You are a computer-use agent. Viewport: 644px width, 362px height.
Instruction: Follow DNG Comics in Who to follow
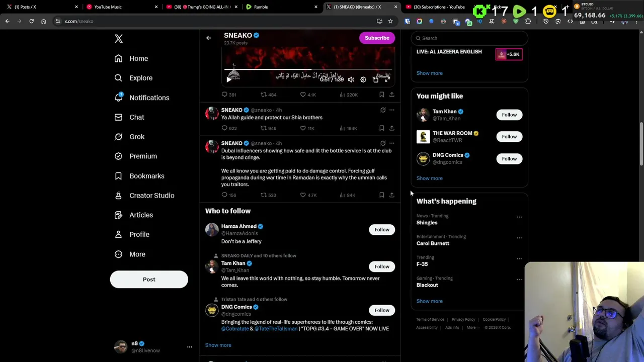(x=382, y=310)
